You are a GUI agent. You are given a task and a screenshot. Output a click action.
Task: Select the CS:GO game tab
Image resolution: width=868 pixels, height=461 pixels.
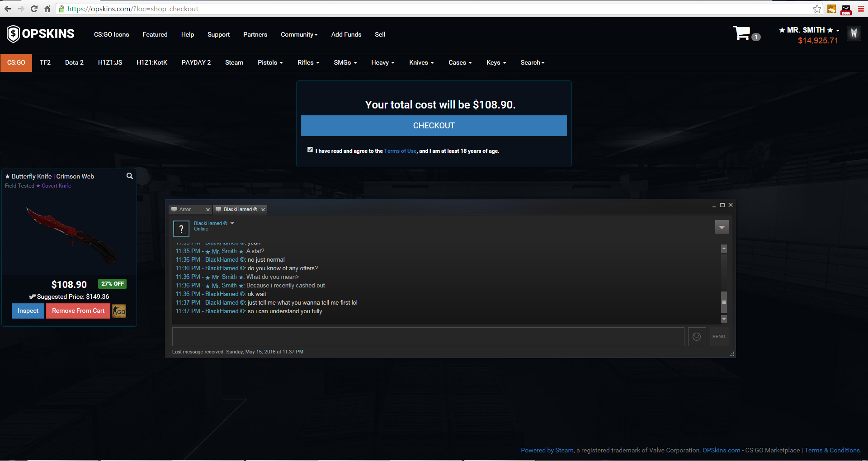[16, 62]
